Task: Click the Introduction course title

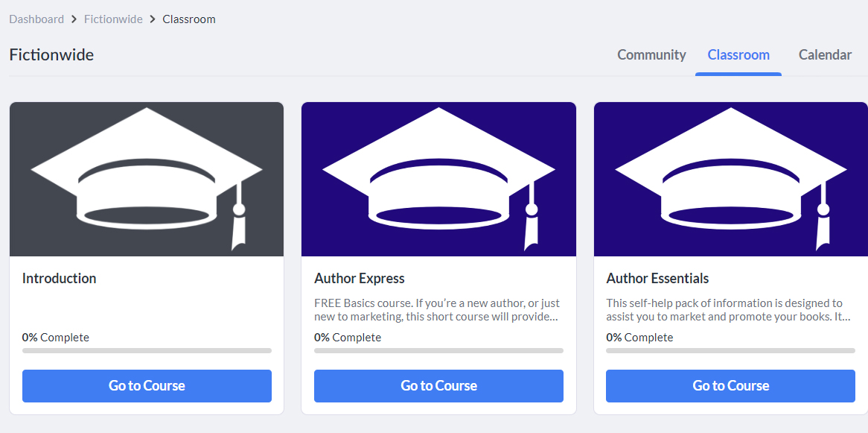Action: [x=60, y=278]
